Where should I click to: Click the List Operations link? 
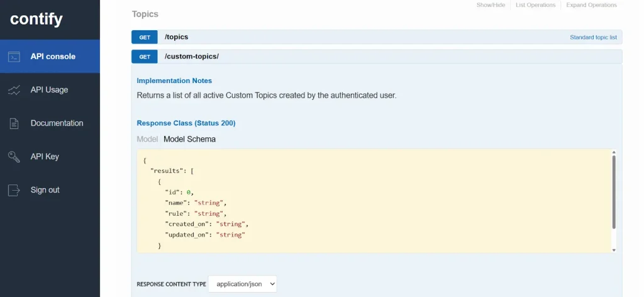pyautogui.click(x=535, y=5)
